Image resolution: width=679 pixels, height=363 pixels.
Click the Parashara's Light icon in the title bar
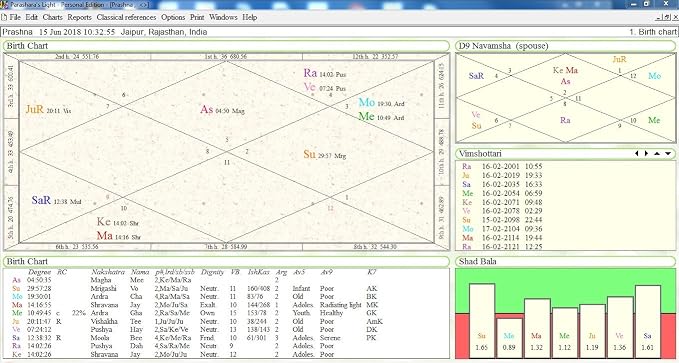(5, 4)
